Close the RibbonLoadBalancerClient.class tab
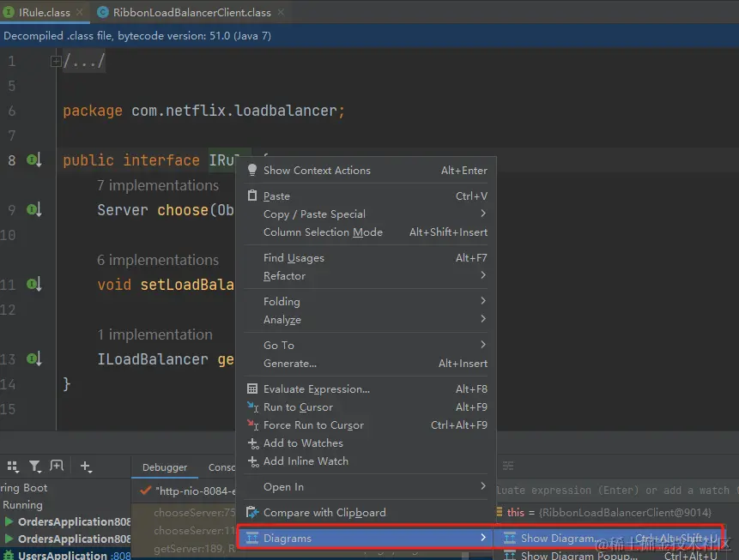739x560 pixels. pyautogui.click(x=281, y=12)
